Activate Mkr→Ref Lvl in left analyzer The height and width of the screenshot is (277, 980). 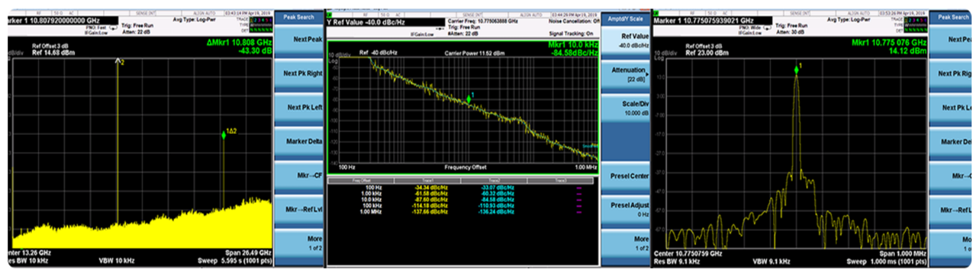(x=299, y=208)
